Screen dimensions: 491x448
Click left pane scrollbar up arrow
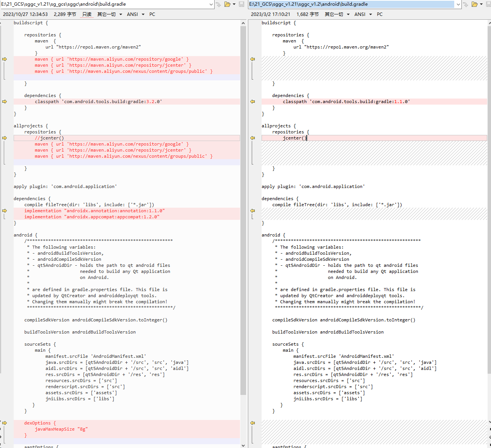[x=243, y=23]
